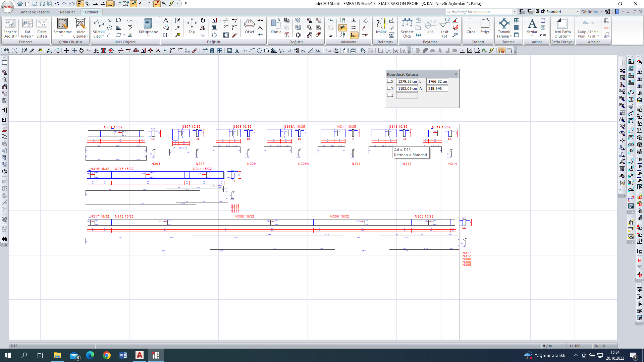Image resolution: width=644 pixels, height=362 pixels.
Task: Open Windows Start menu
Action: click(8, 355)
